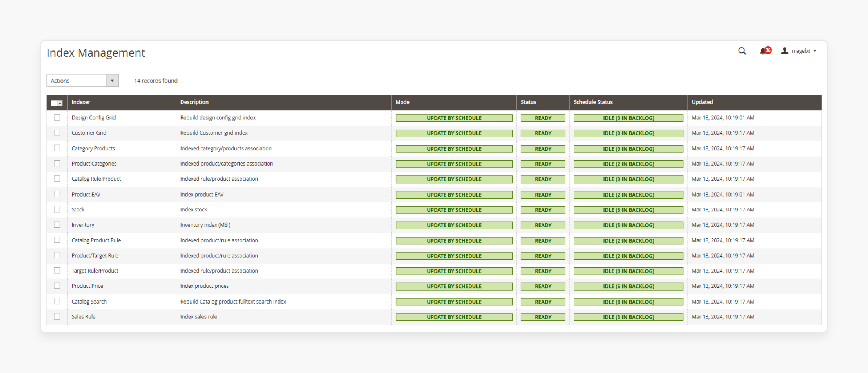Click Update by Schedule badge for Sales Rule
Image resolution: width=868 pixels, height=373 pixels.
454,317
